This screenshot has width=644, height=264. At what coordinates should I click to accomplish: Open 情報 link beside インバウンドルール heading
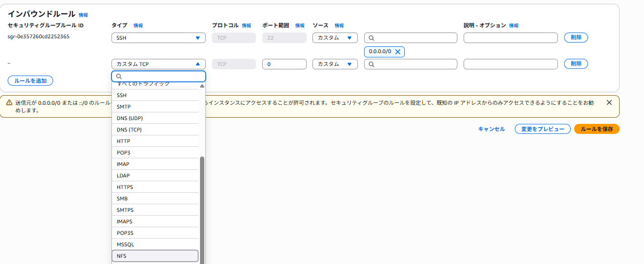pyautogui.click(x=83, y=15)
